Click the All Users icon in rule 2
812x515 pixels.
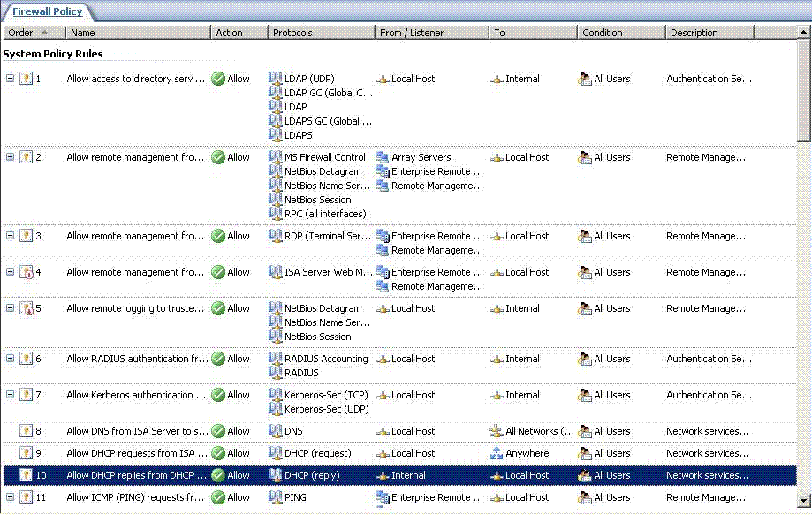point(585,157)
